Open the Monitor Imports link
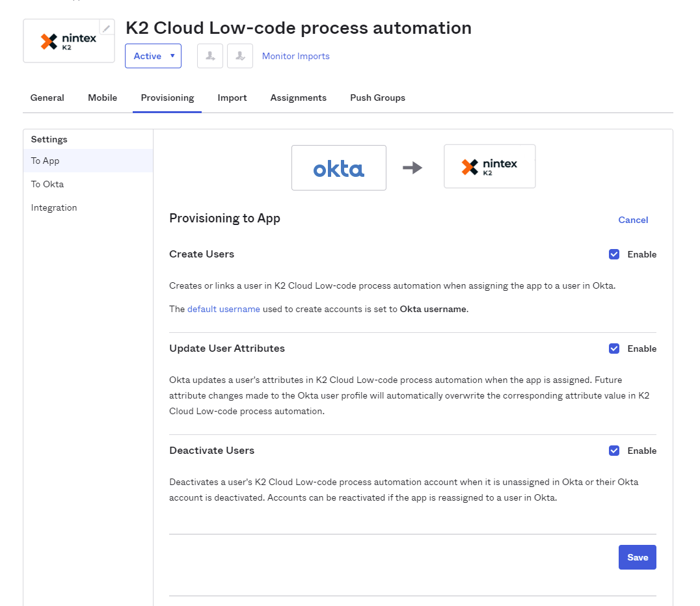 click(x=296, y=56)
